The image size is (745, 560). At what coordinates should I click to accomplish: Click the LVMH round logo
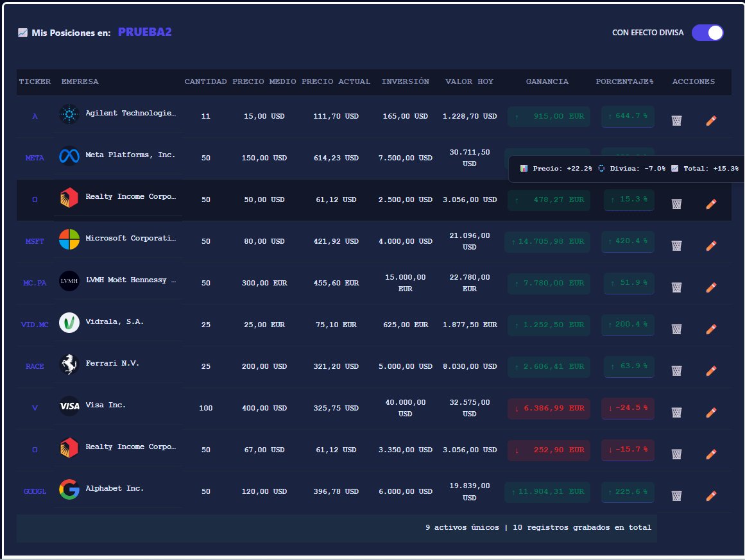[x=69, y=281]
